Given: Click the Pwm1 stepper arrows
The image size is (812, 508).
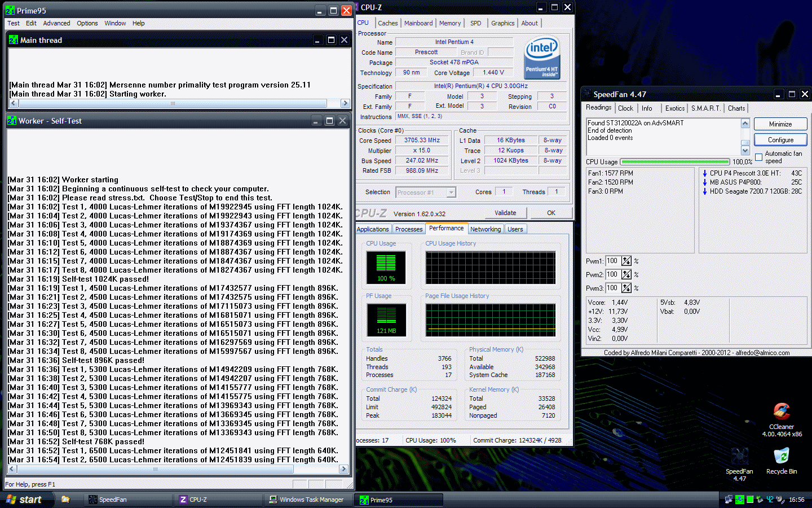Looking at the screenshot, I should 626,261.
